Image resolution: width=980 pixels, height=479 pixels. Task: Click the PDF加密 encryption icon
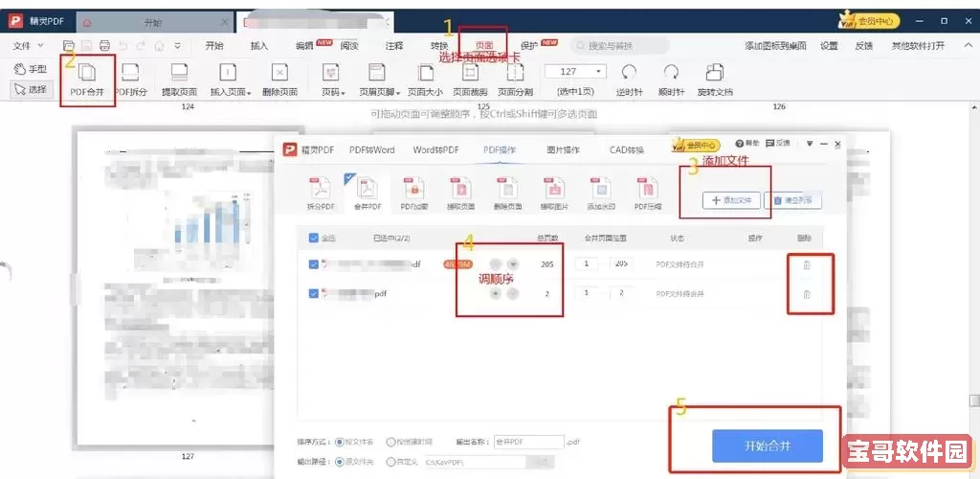click(x=413, y=188)
